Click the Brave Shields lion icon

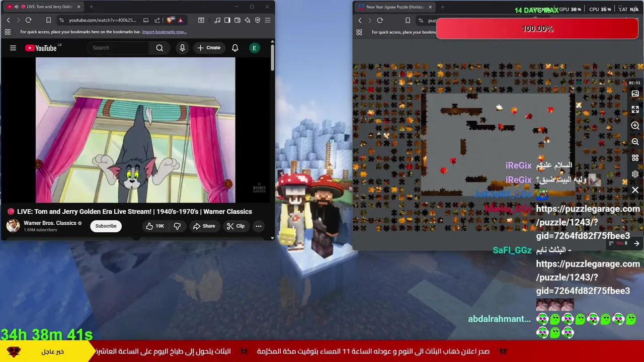click(x=170, y=20)
